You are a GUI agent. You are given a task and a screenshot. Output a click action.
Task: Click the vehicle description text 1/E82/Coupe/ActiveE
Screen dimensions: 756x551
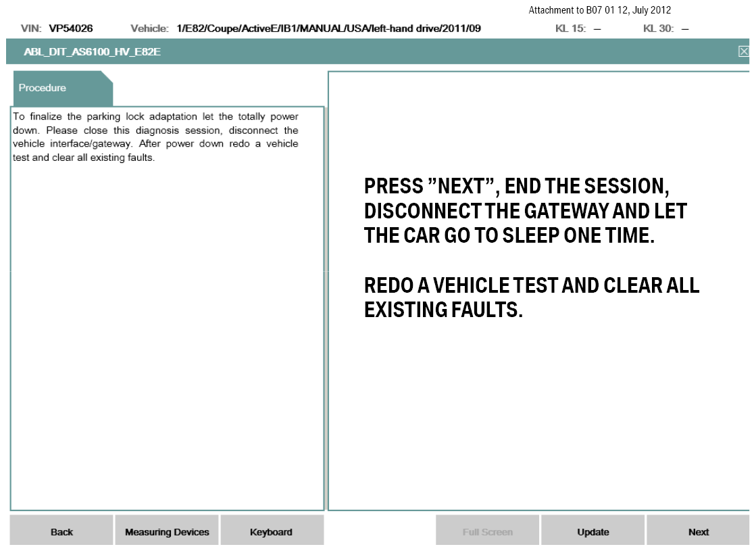coord(329,28)
